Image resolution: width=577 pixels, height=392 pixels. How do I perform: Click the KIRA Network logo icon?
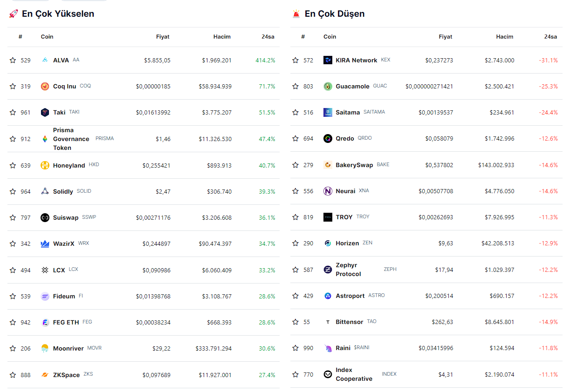click(x=328, y=60)
